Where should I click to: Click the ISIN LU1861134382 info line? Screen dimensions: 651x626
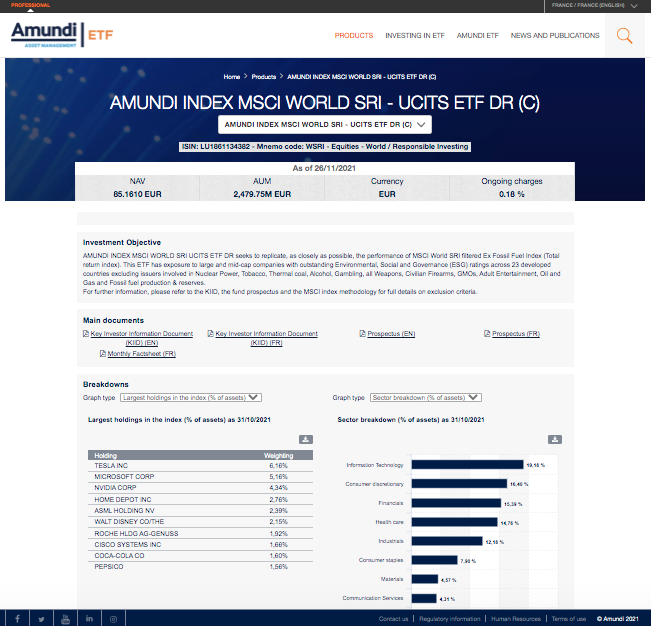click(x=325, y=147)
